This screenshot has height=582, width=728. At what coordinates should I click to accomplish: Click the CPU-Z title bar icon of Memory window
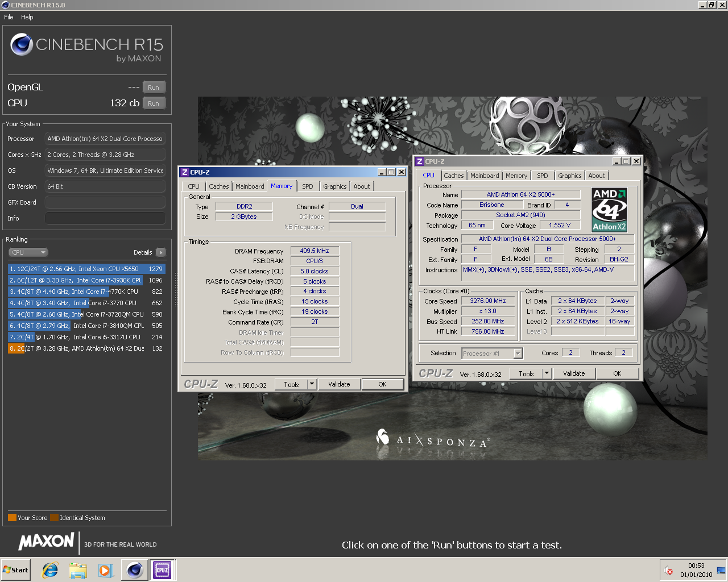[x=184, y=172]
